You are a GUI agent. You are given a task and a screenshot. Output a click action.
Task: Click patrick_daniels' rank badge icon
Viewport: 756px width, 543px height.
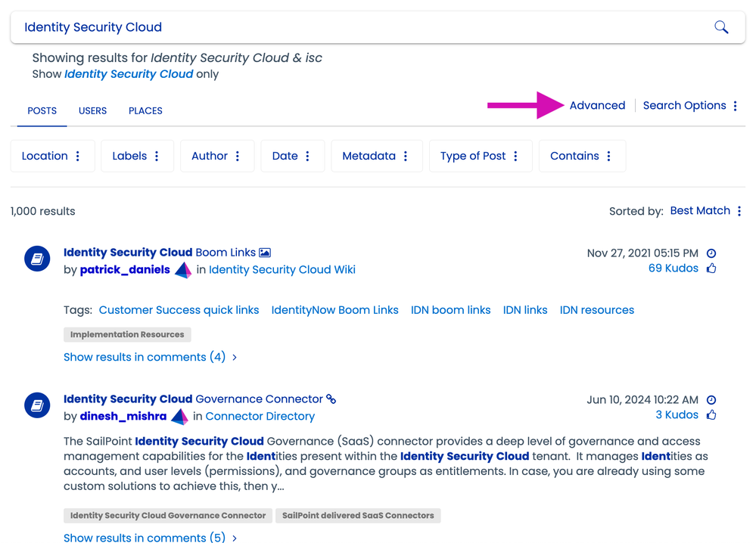click(x=183, y=270)
